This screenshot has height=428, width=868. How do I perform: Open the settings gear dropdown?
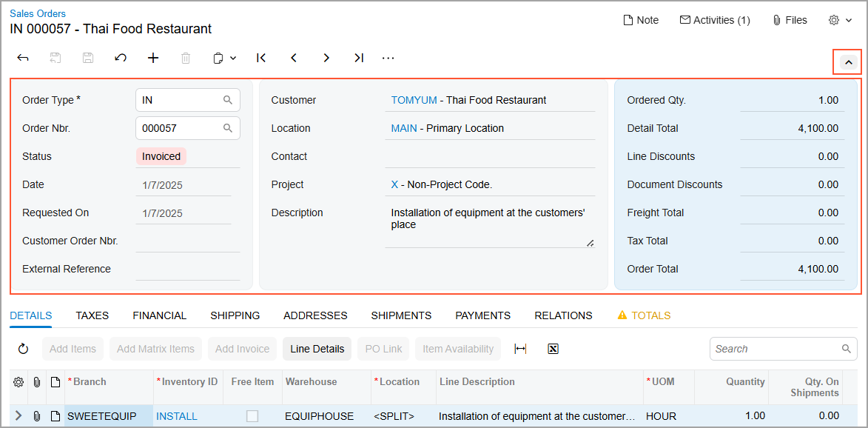coord(840,21)
